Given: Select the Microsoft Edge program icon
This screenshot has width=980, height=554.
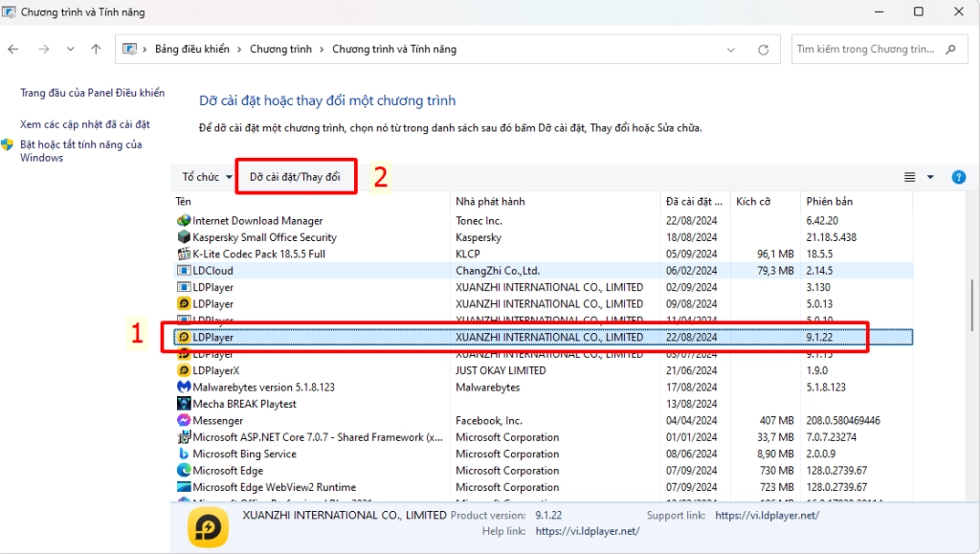Looking at the screenshot, I should (x=185, y=471).
